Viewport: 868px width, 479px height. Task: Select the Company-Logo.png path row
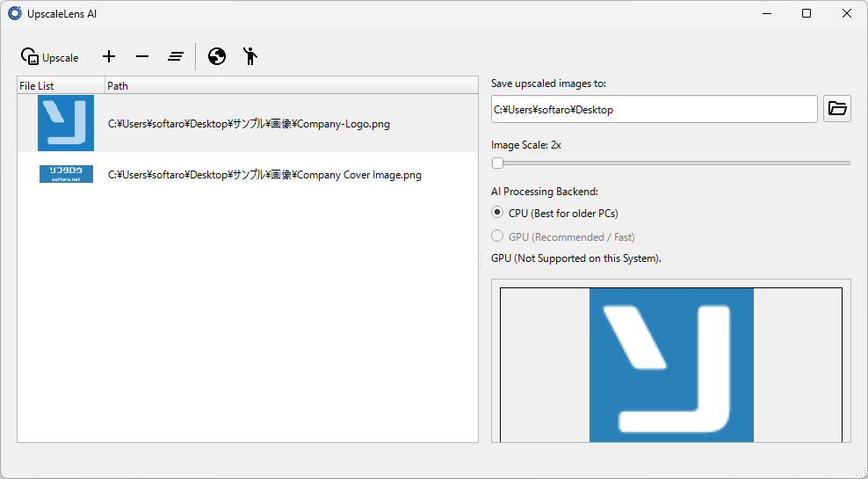pyautogui.click(x=249, y=124)
